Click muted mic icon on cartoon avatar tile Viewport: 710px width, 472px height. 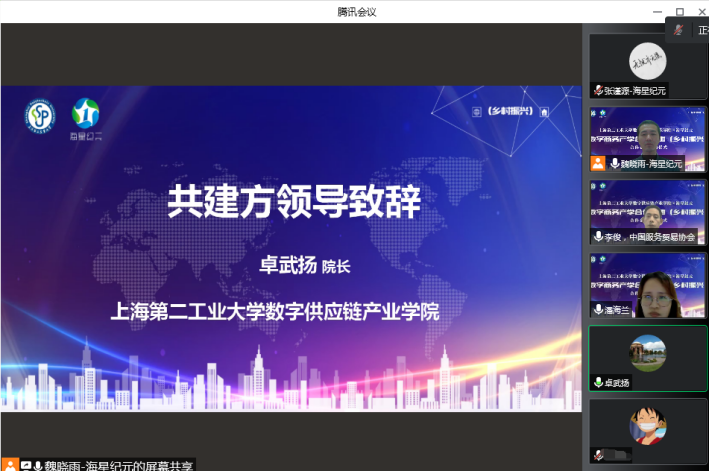click(598, 455)
